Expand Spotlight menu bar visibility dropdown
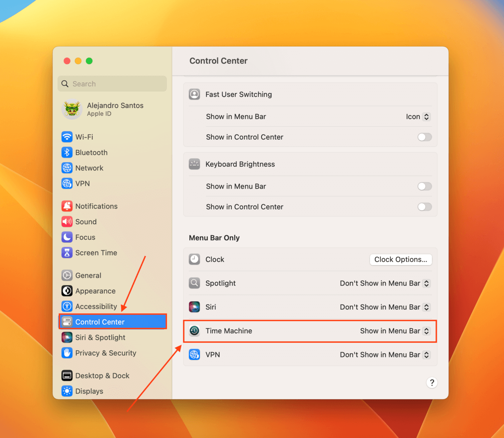 tap(385, 283)
